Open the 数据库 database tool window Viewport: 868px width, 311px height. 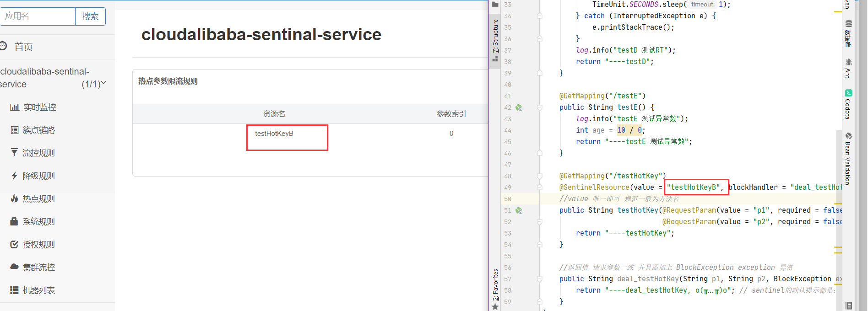pos(848,38)
